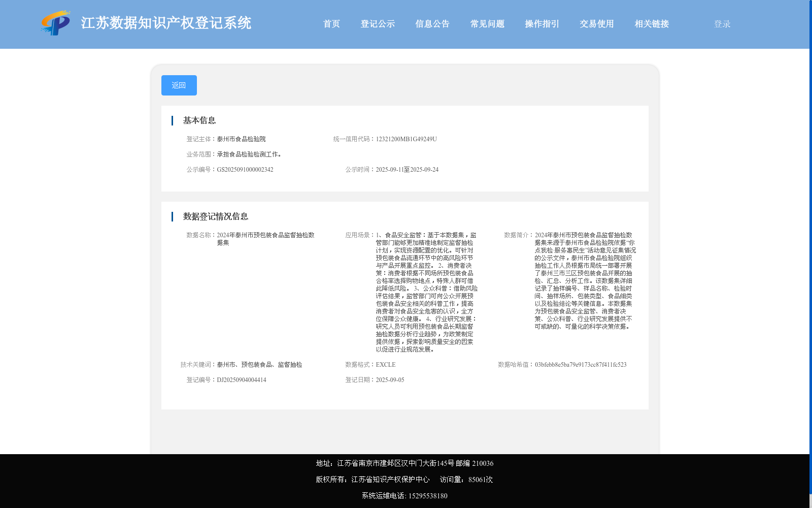Screen dimensions: 812x508
Task: Select hash value 03bfebb8e5ba79e9173cc87f411fc523
Action: [x=581, y=365]
